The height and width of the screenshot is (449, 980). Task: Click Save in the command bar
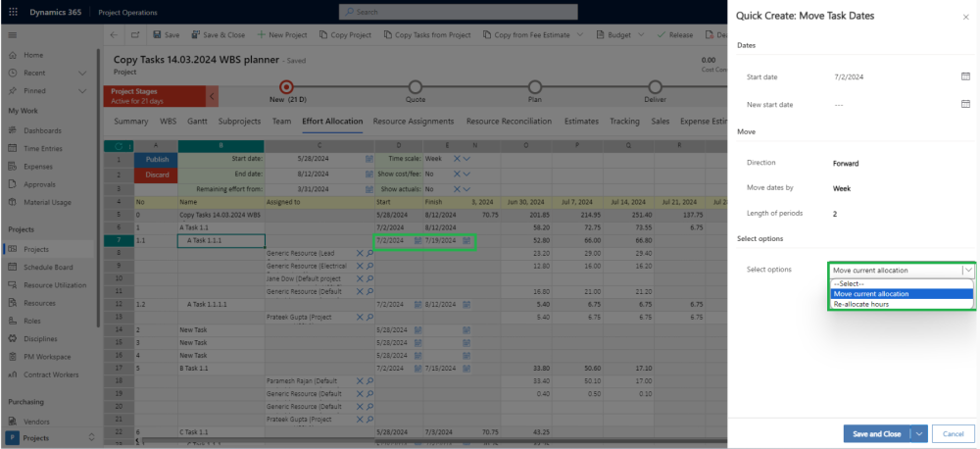click(167, 35)
